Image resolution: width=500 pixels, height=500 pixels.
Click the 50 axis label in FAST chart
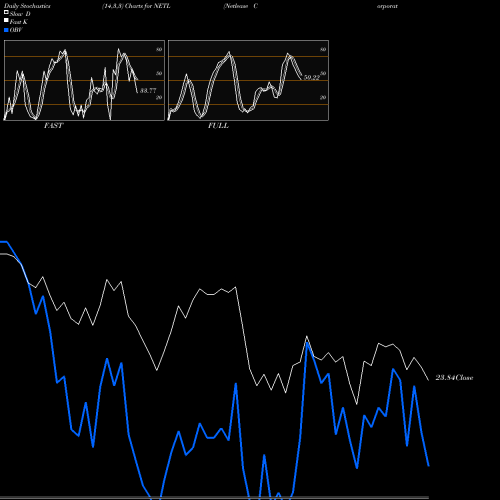[x=159, y=73]
